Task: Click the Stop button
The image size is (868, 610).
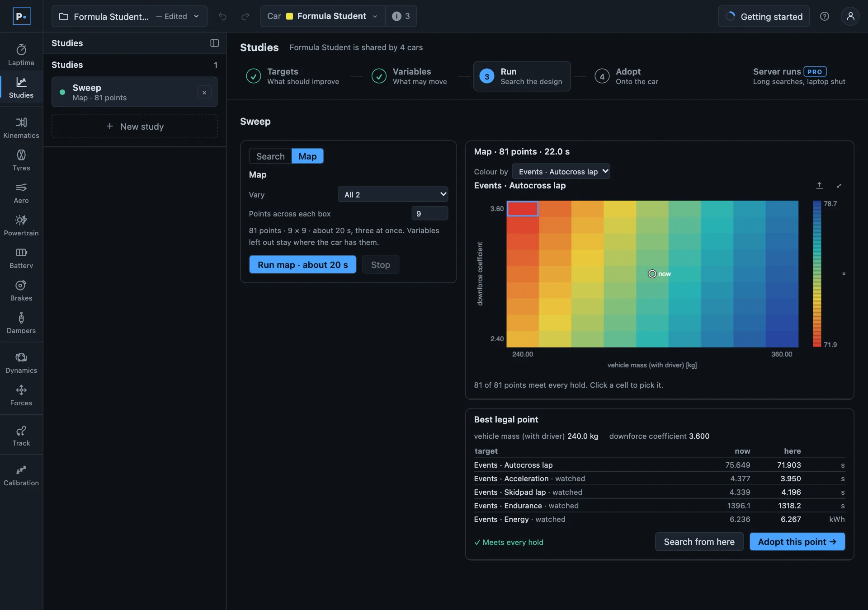Action: coord(380,264)
